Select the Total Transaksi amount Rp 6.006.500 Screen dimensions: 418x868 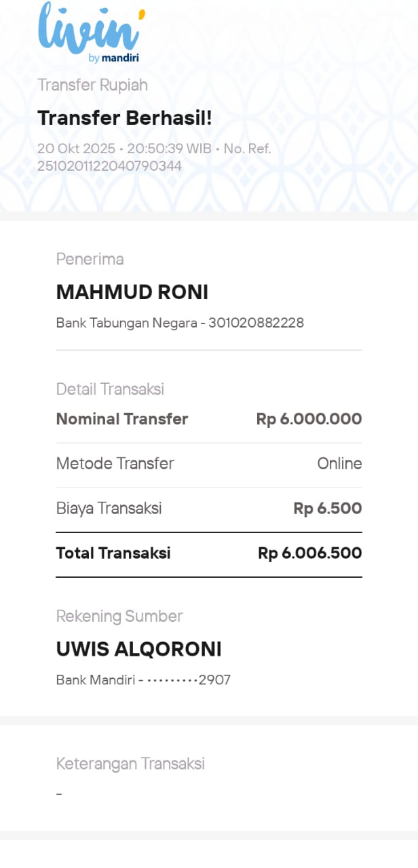click(x=310, y=553)
